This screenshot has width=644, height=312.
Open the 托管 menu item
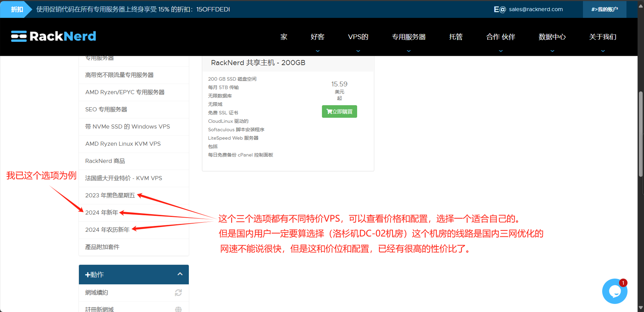455,37
